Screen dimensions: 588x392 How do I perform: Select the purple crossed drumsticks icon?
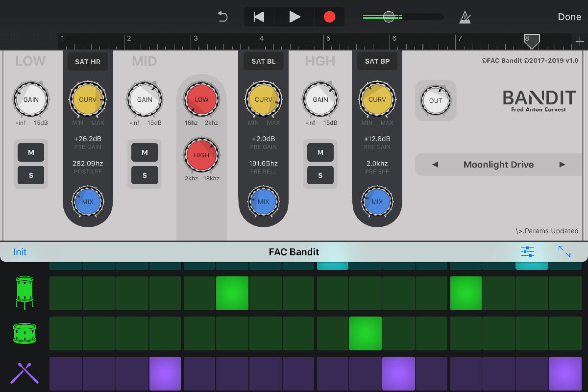pyautogui.click(x=24, y=373)
